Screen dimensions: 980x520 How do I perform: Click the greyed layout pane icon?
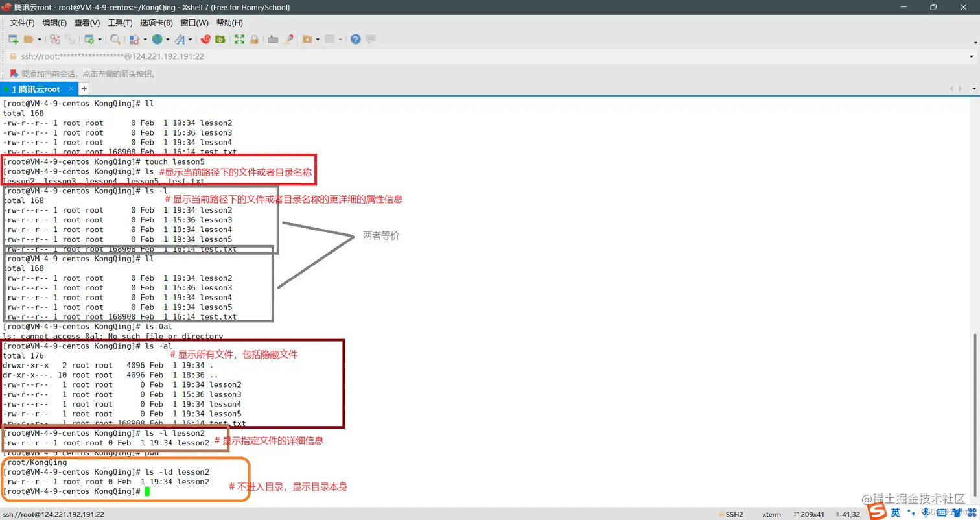pos(330,40)
